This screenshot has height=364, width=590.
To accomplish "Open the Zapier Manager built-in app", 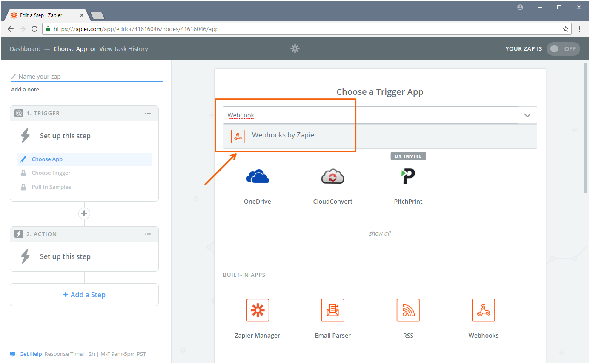I will pyautogui.click(x=258, y=310).
